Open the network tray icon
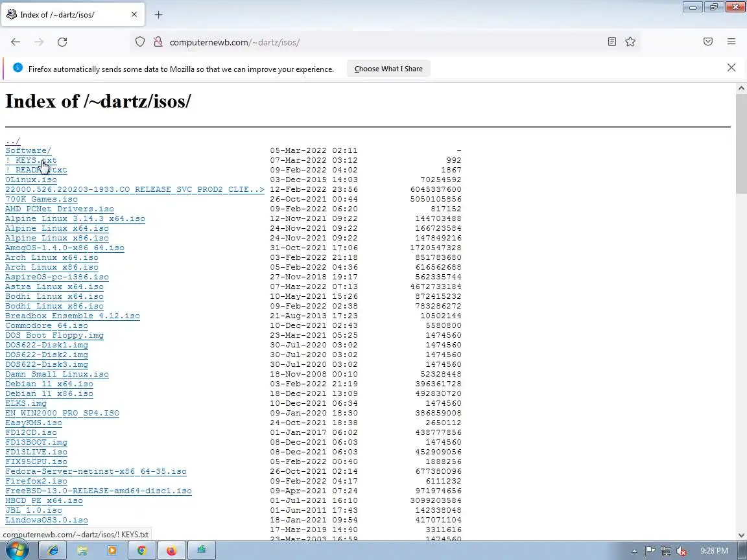The image size is (747, 560). point(666,551)
